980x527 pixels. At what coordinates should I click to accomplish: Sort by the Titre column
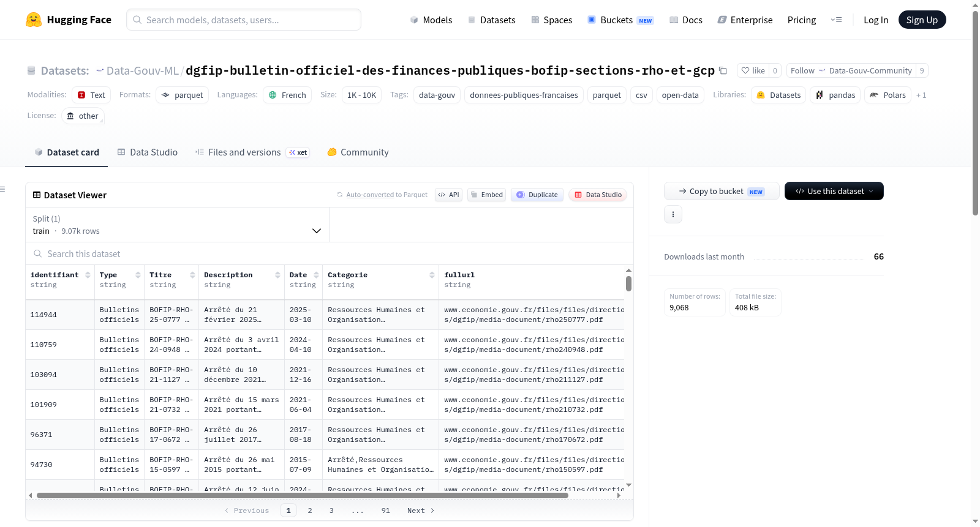(193, 275)
